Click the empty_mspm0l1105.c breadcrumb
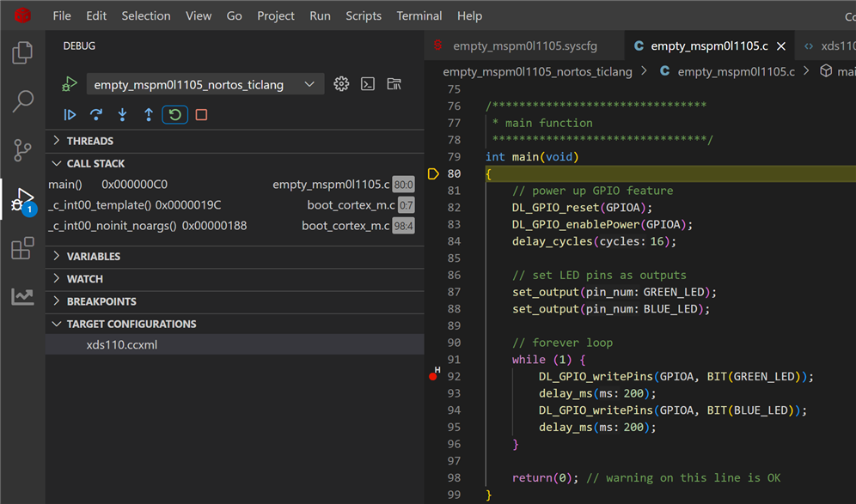 [736, 71]
